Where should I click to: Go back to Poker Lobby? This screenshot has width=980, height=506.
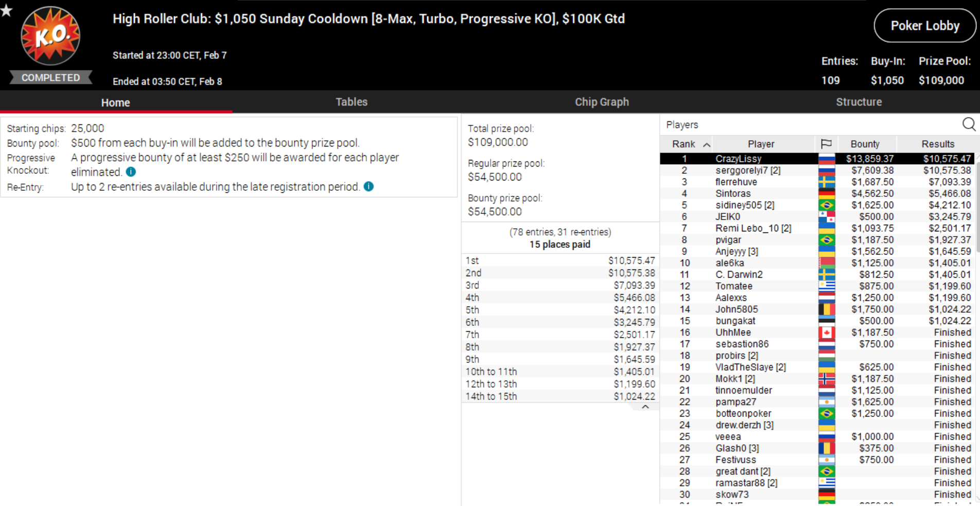[924, 26]
